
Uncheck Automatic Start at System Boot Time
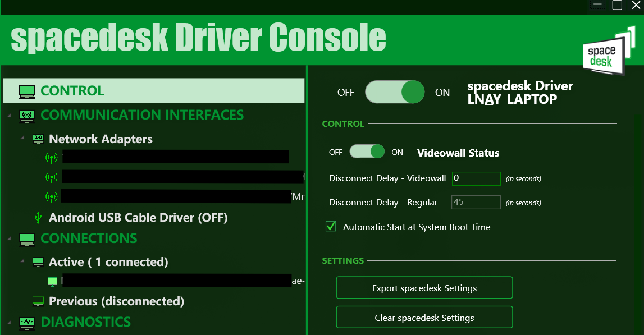331,226
